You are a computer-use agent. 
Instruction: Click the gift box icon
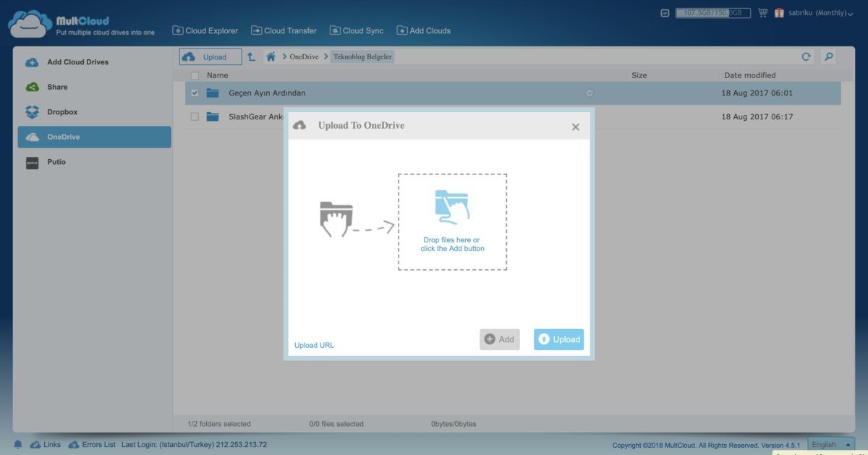pyautogui.click(x=779, y=13)
